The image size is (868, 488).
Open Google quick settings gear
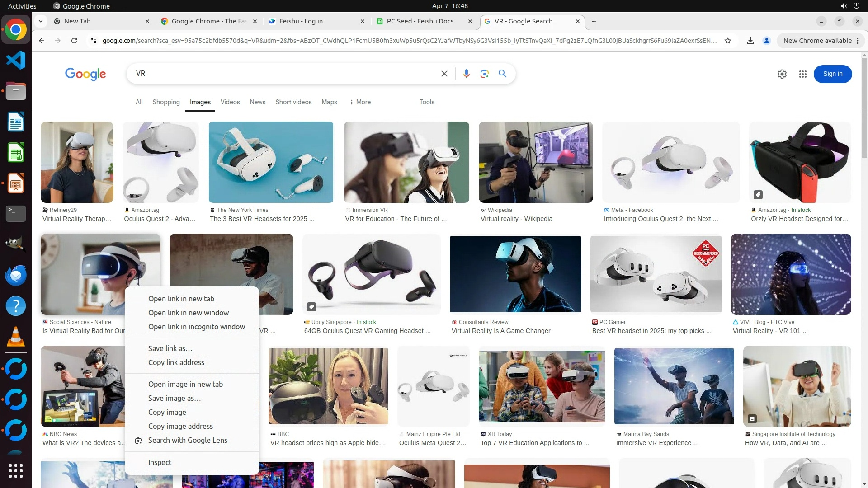coord(782,74)
